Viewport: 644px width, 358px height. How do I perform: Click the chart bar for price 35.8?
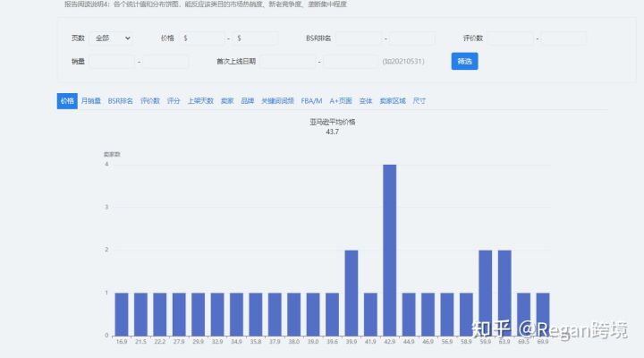(x=256, y=314)
